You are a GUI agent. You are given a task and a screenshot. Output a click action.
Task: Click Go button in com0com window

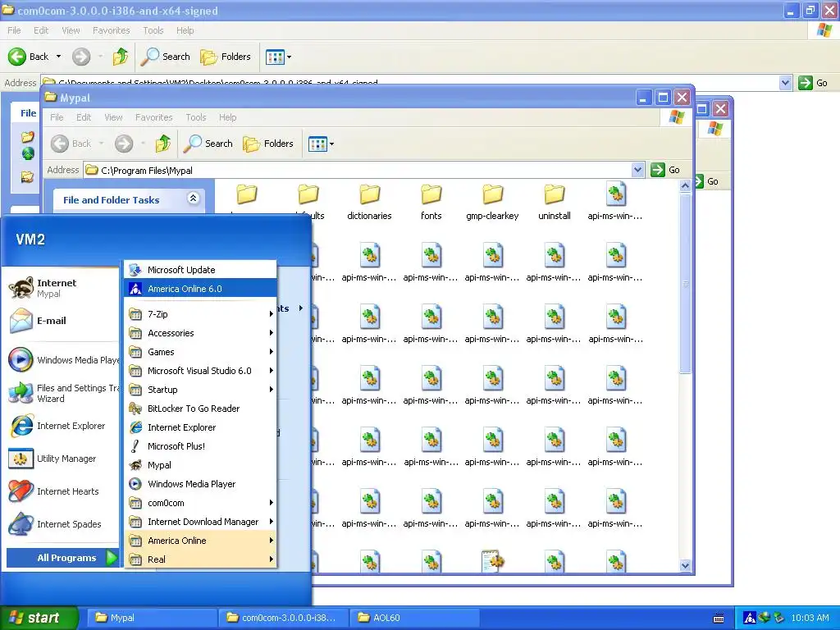[x=813, y=83]
